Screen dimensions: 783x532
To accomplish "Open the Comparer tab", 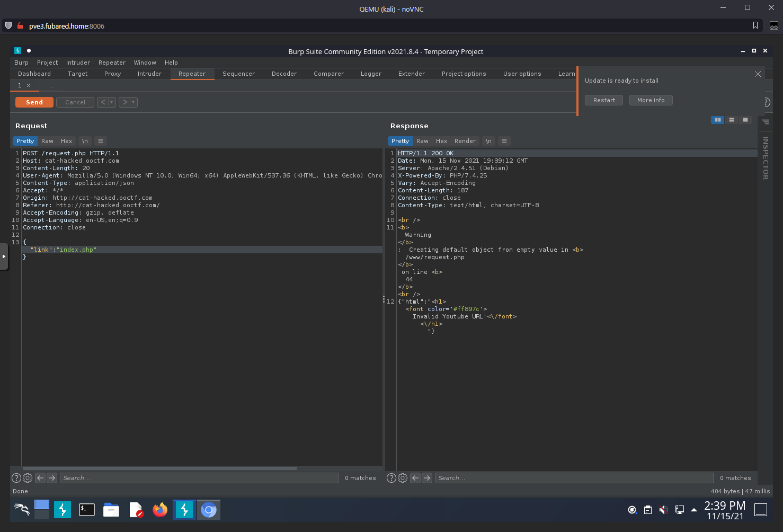I will tap(328, 74).
